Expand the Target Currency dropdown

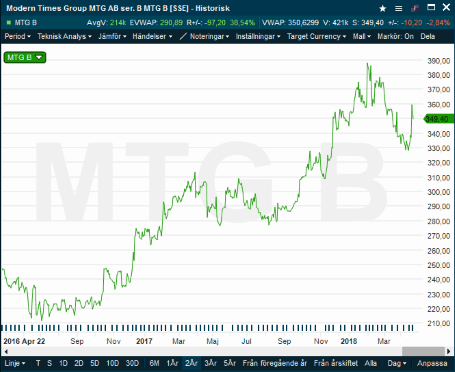tap(316, 36)
